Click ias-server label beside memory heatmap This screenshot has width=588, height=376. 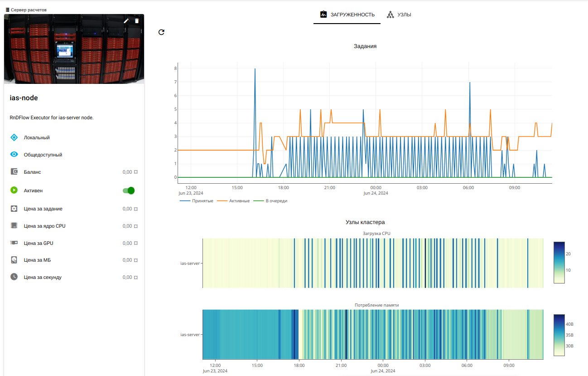[x=190, y=335]
